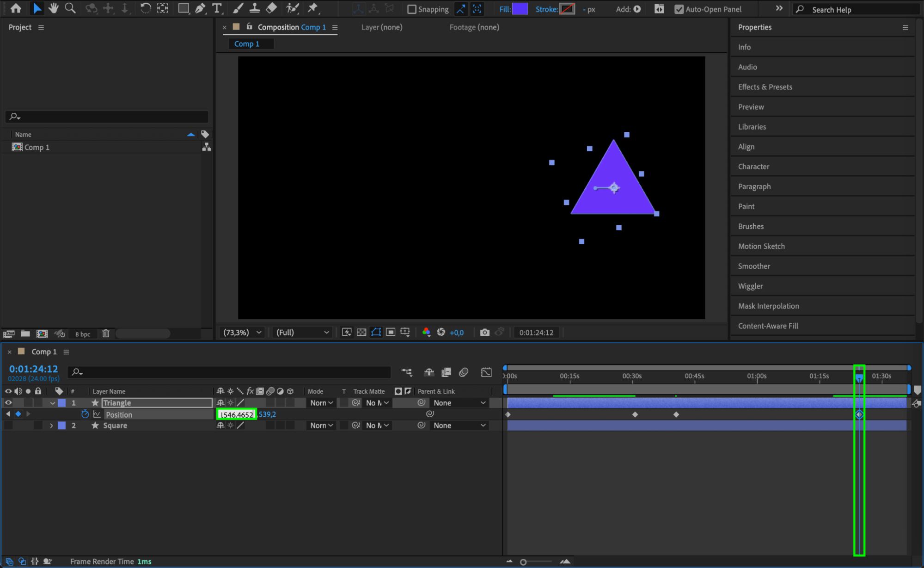This screenshot has height=568, width=924.
Task: Select the Puppet Pin tool
Action: click(313, 8)
